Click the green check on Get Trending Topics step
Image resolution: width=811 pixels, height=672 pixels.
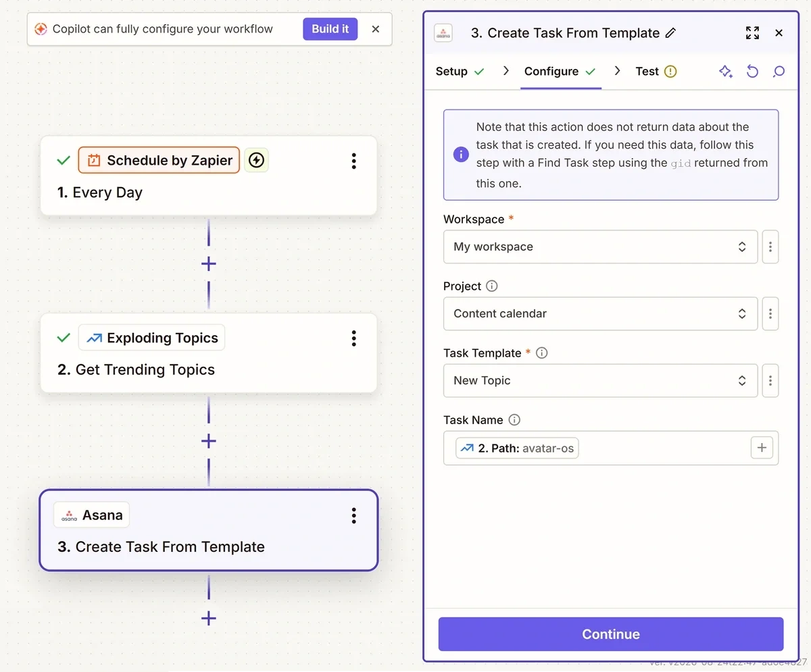coord(64,338)
